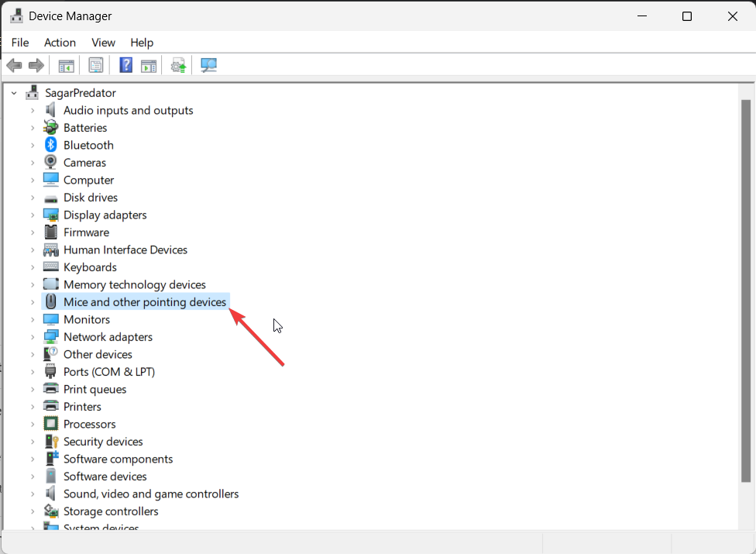Viewport: 756px width, 554px height.
Task: Expand the Monitors category chevron
Action: click(x=33, y=320)
